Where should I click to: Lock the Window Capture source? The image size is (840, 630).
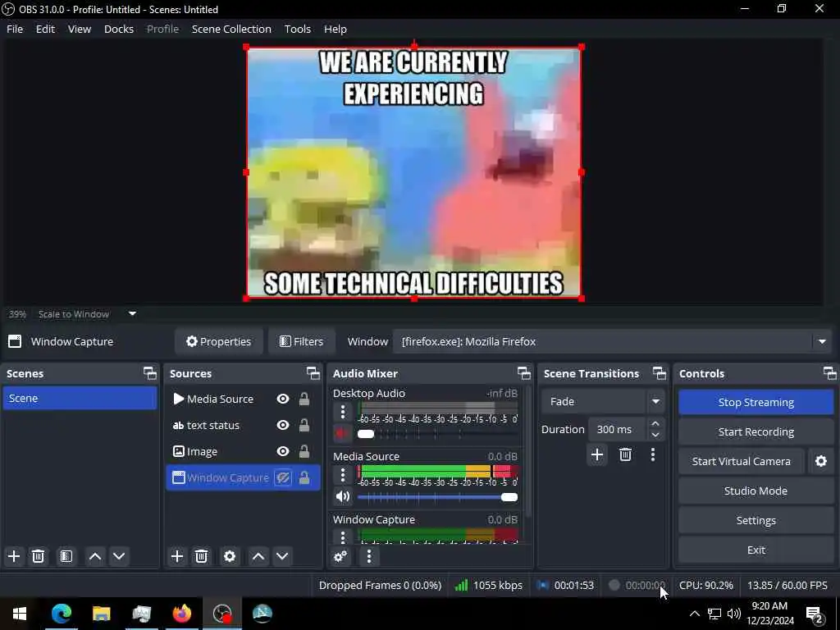(304, 477)
